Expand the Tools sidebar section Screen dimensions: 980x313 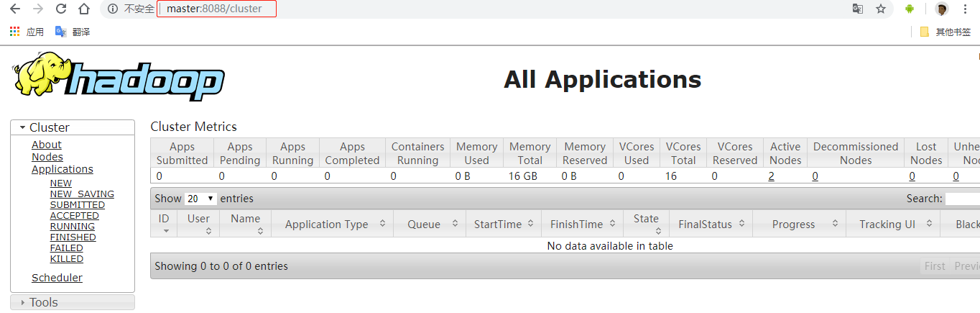pos(73,302)
